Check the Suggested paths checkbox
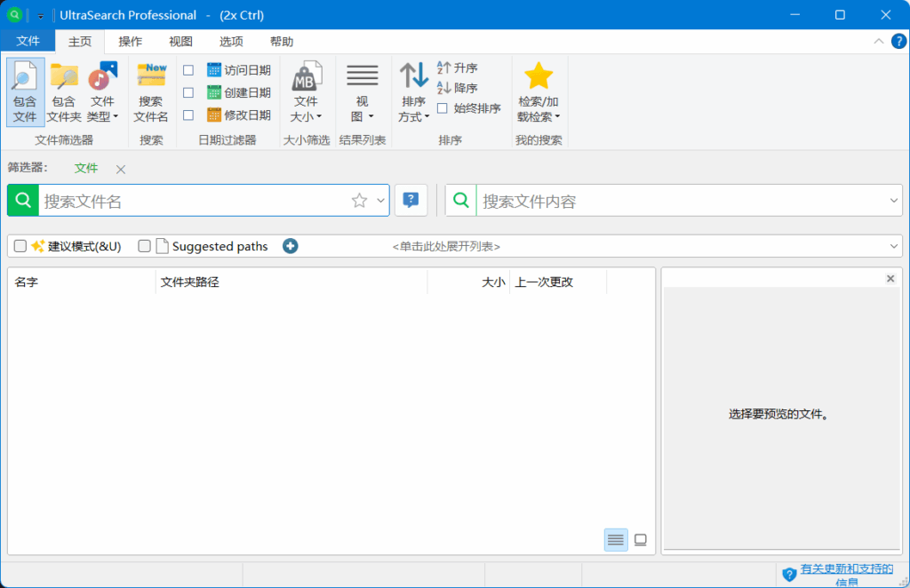The width and height of the screenshot is (910, 588). [144, 246]
